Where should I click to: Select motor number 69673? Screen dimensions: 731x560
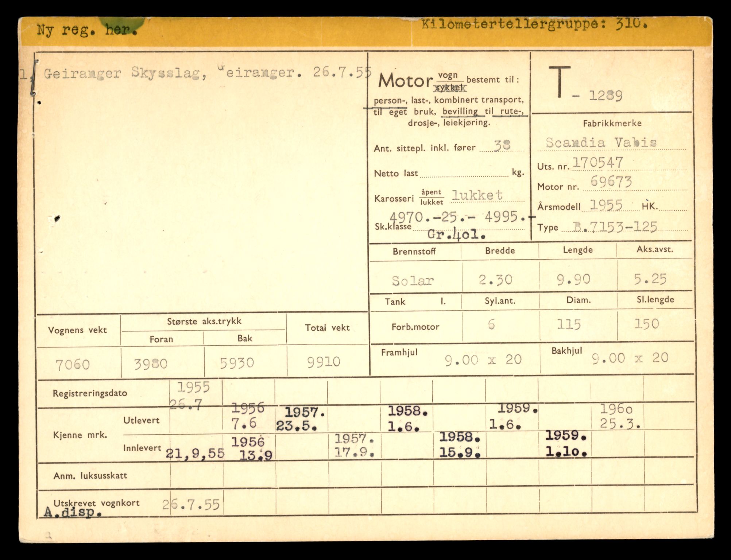point(611,182)
